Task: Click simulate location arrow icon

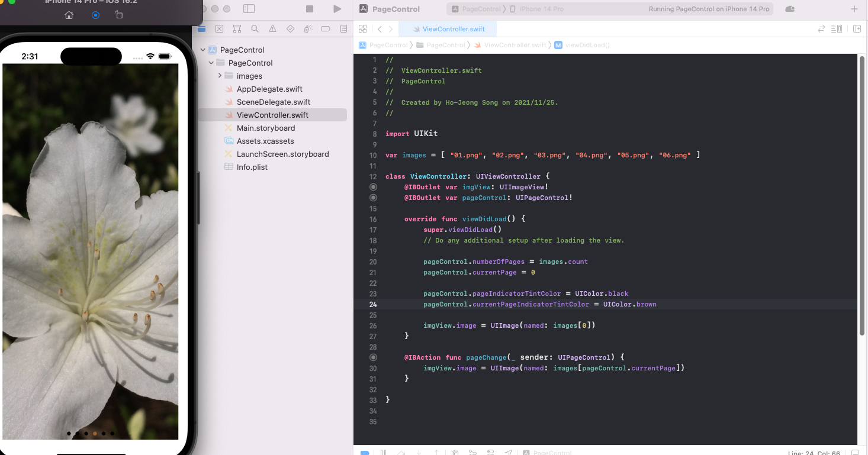Action: (x=509, y=453)
